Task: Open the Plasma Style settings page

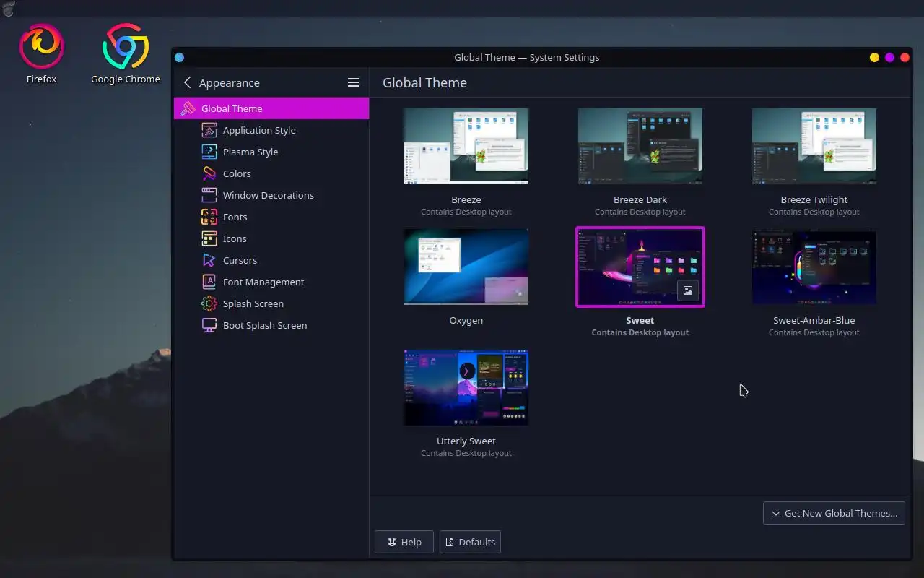Action: (271, 152)
